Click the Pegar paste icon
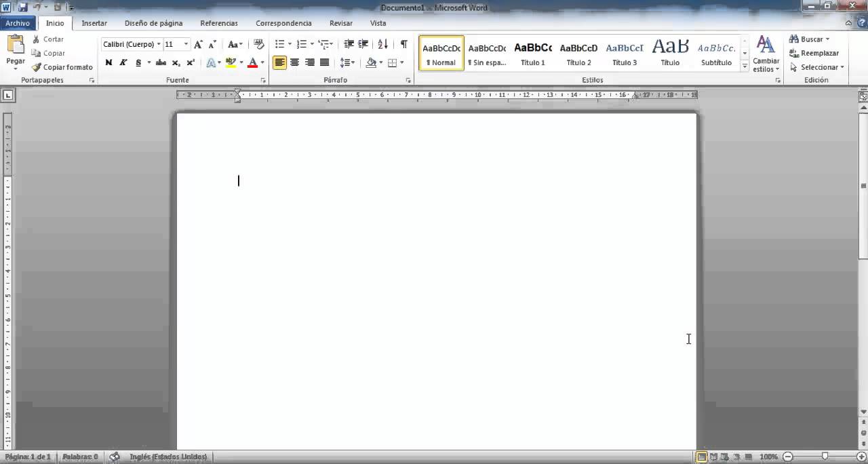Image resolution: width=868 pixels, height=464 pixels. click(15, 45)
